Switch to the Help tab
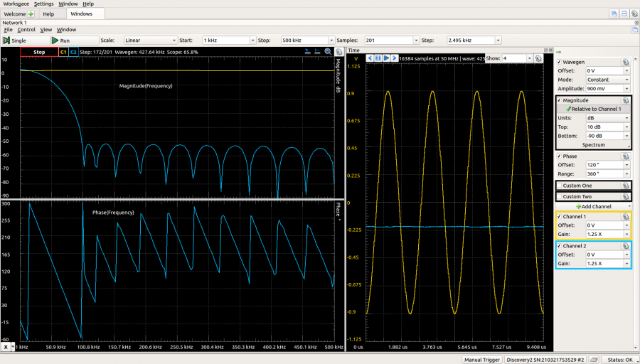 tap(48, 14)
